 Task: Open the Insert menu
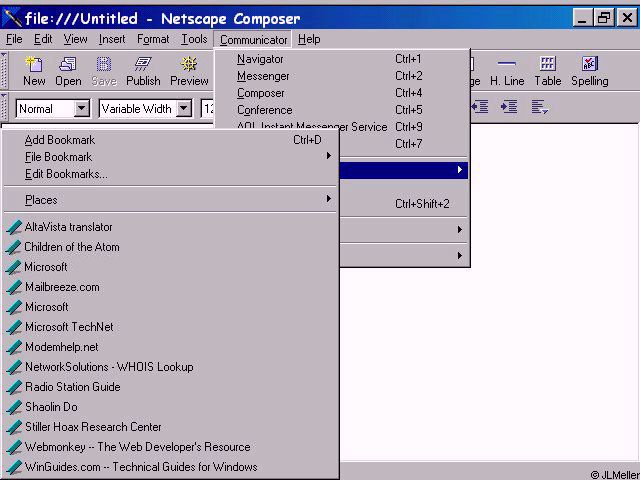112,39
